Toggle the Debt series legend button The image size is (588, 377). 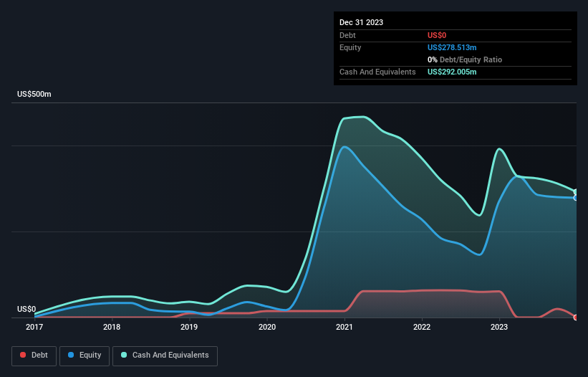34,355
